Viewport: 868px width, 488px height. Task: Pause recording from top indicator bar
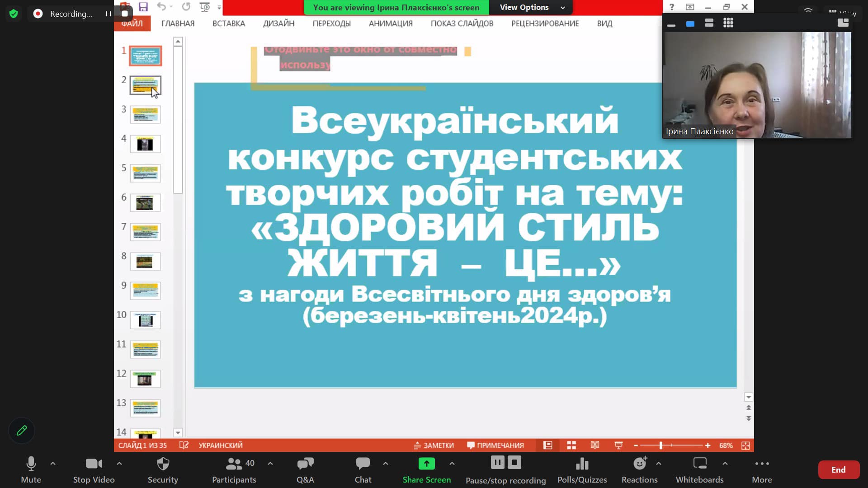coord(108,14)
